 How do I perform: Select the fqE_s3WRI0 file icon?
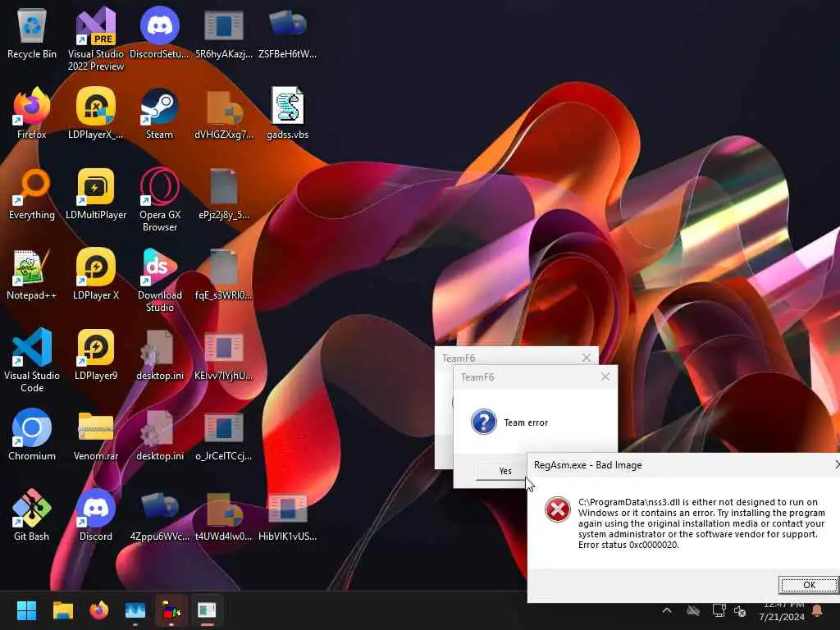pos(224,274)
